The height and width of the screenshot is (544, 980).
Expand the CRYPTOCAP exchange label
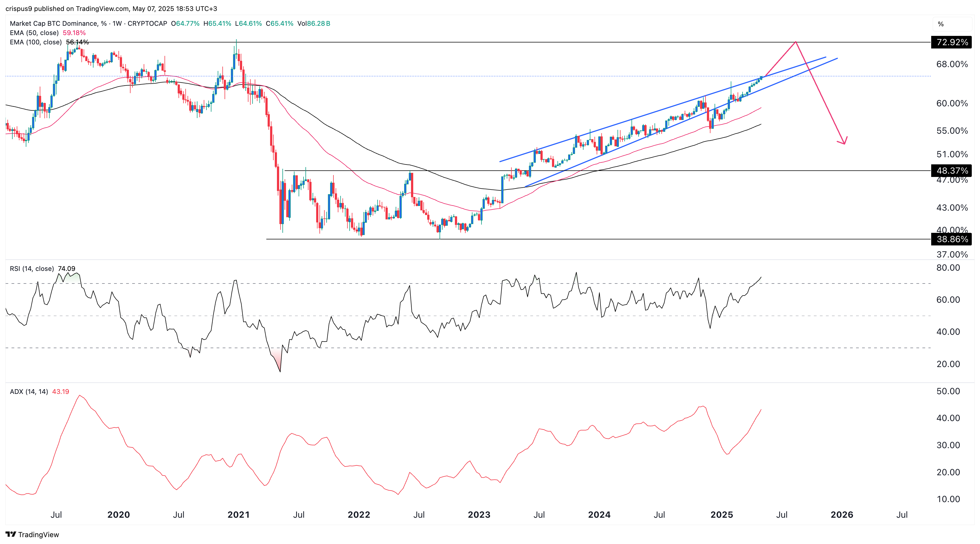(x=147, y=23)
